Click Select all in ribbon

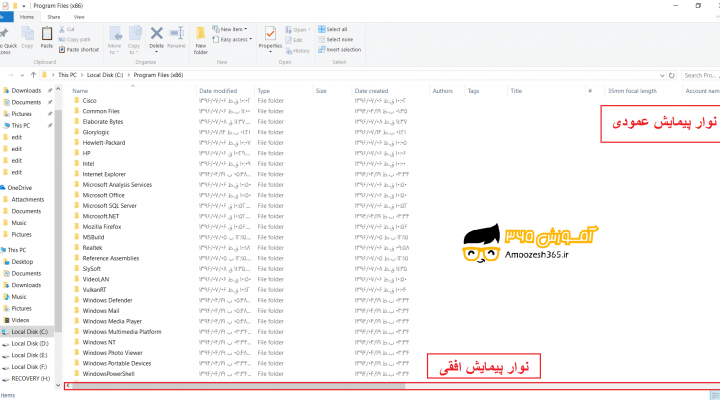coord(333,29)
